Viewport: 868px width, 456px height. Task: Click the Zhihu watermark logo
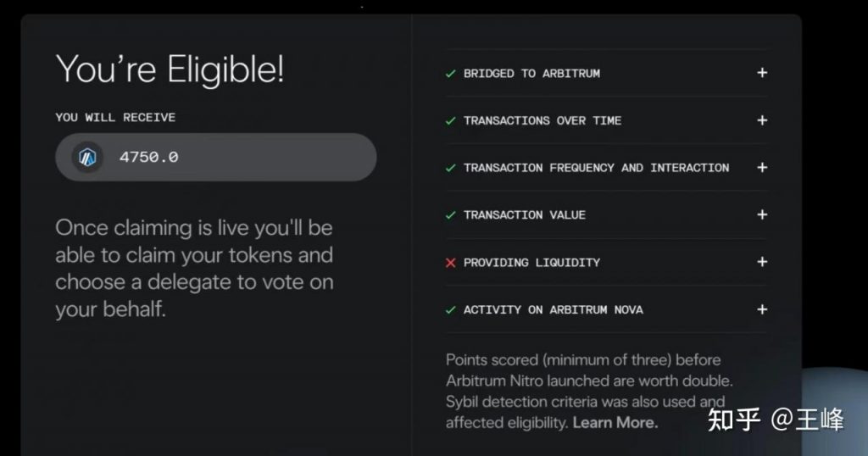click(x=734, y=420)
